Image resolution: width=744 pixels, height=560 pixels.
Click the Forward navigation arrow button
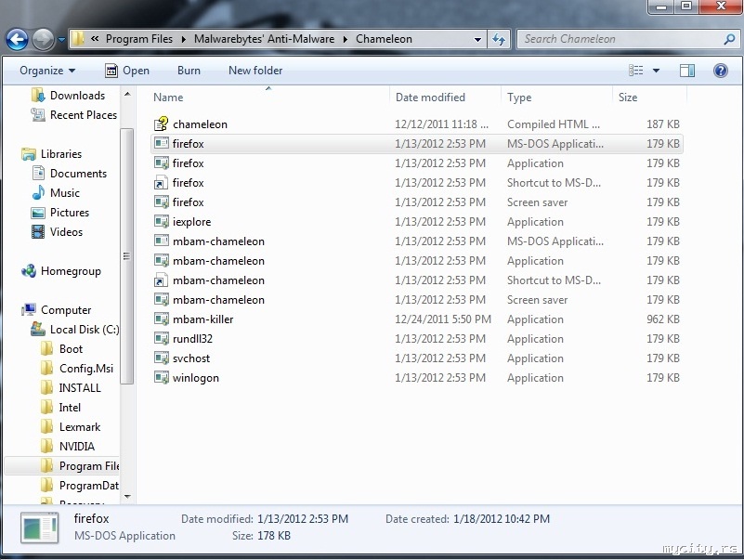tap(43, 39)
